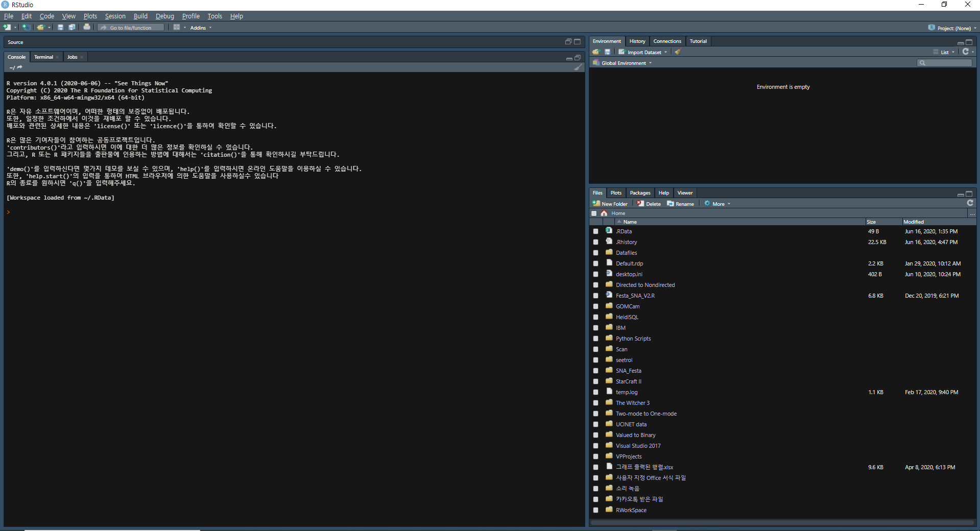Open the Import Dataset dropdown
The height and width of the screenshot is (531, 980).
click(x=643, y=52)
